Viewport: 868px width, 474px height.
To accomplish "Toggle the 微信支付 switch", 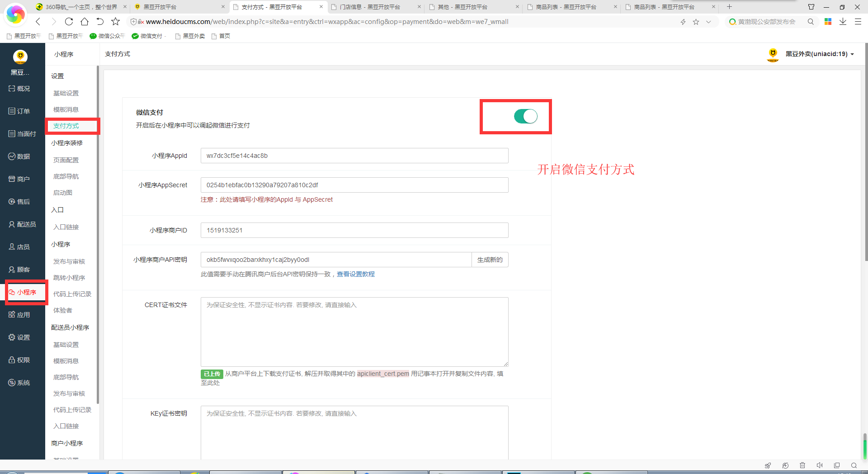I will tap(525, 116).
